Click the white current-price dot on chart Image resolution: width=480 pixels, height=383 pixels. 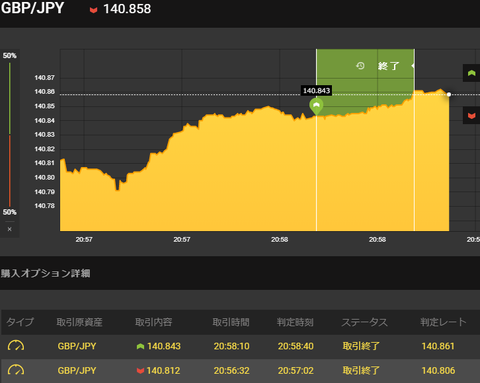pyautogui.click(x=449, y=94)
